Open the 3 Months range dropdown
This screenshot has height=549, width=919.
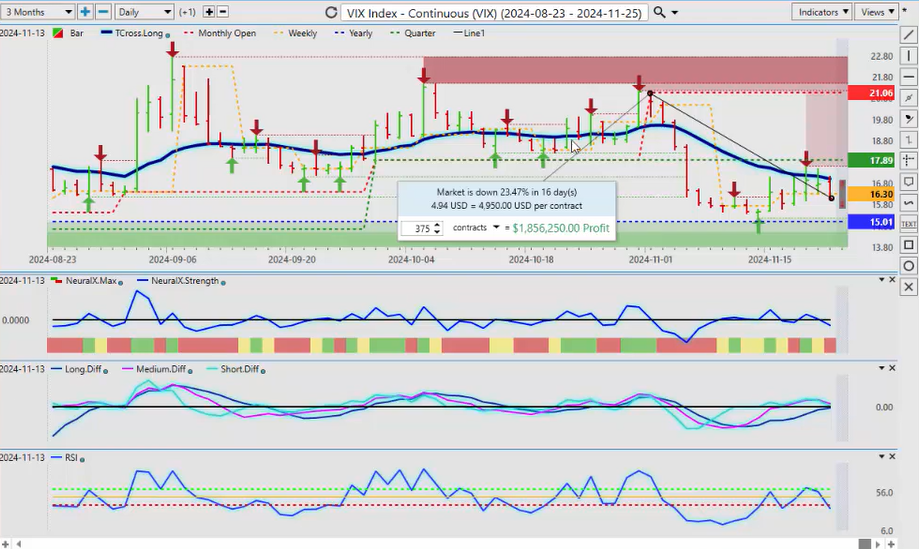37,12
